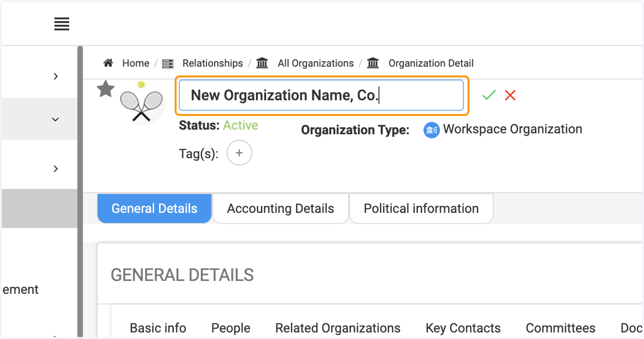The height and width of the screenshot is (339, 644).
Task: Open the People sub-tab
Action: [231, 328]
